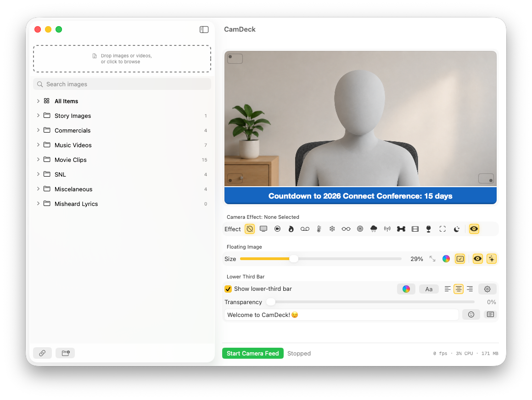The width and height of the screenshot is (532, 400).
Task: Click the new folder icon button
Action: coord(66,353)
